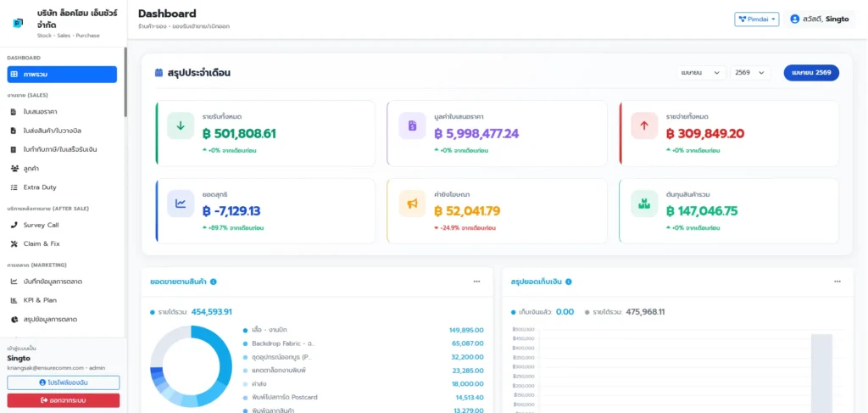Image resolution: width=868 pixels, height=413 pixels.
Task: Click the info icon beside ยอดขายตามสินค้า
Action: point(214,282)
